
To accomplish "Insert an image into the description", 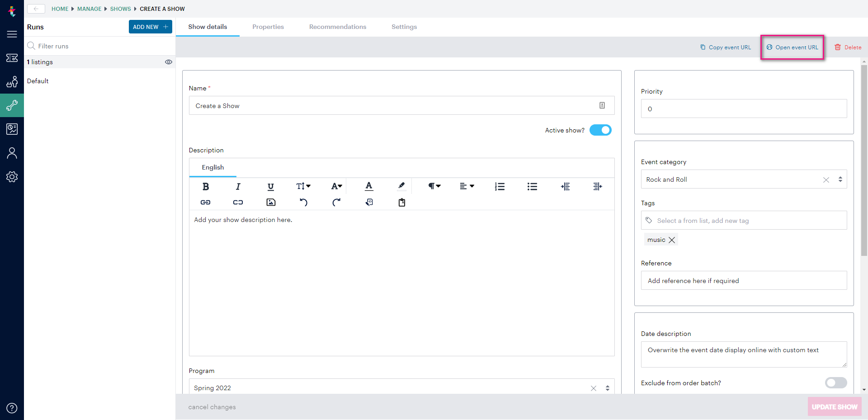I will (270, 202).
